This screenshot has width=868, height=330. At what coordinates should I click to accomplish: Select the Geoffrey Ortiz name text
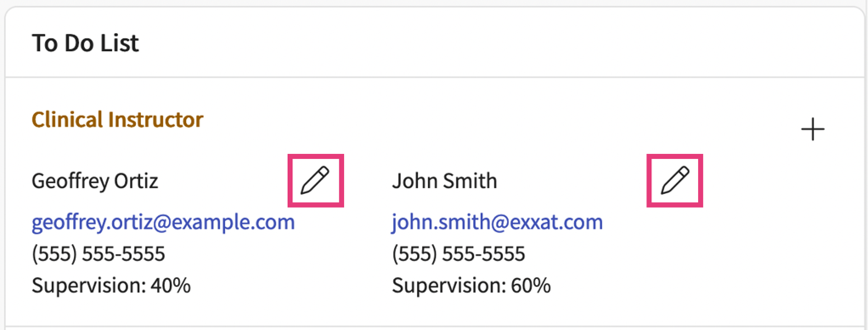[x=94, y=181]
